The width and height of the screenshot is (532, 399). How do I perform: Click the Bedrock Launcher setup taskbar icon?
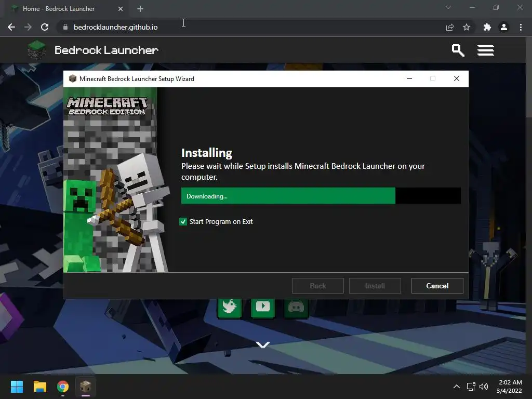(86, 387)
